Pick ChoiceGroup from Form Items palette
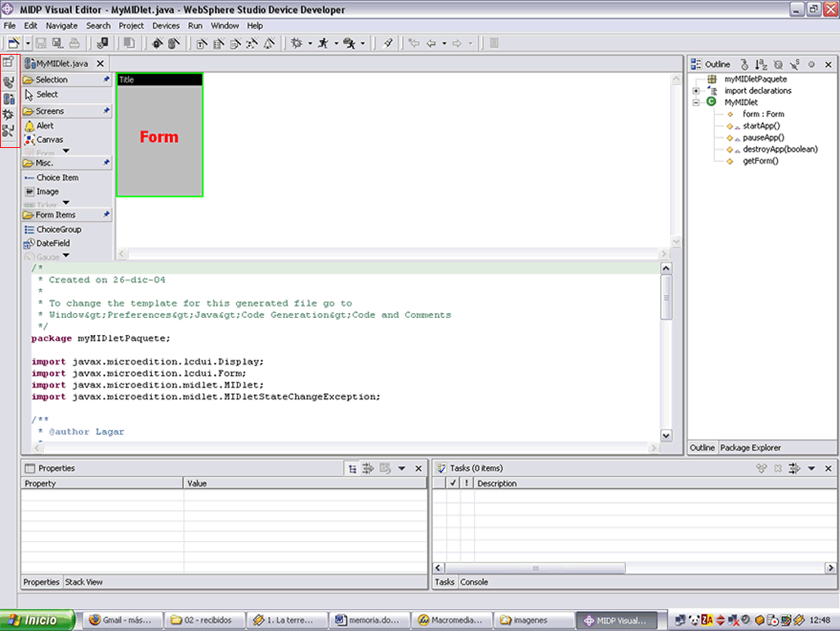 53,230
